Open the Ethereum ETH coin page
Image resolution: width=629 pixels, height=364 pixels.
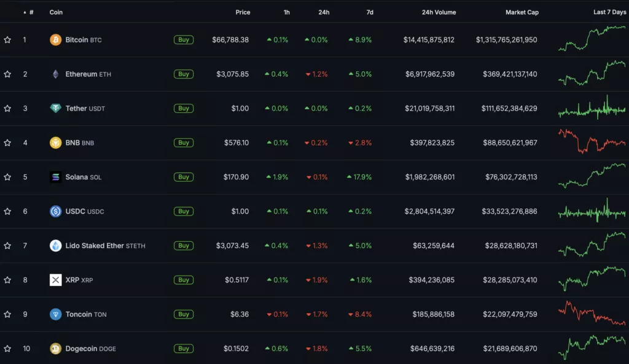pyautogui.click(x=88, y=74)
